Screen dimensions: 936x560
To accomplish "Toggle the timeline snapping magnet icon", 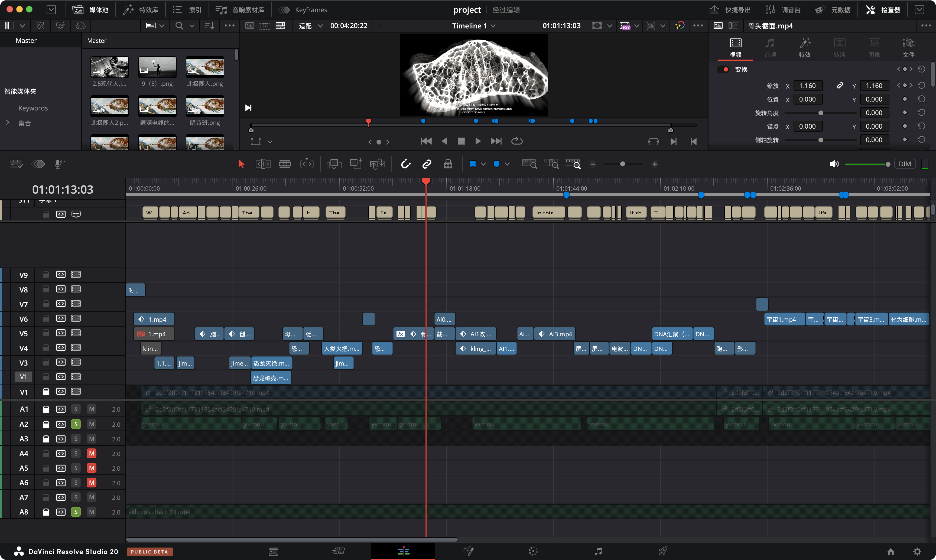I will pyautogui.click(x=405, y=164).
